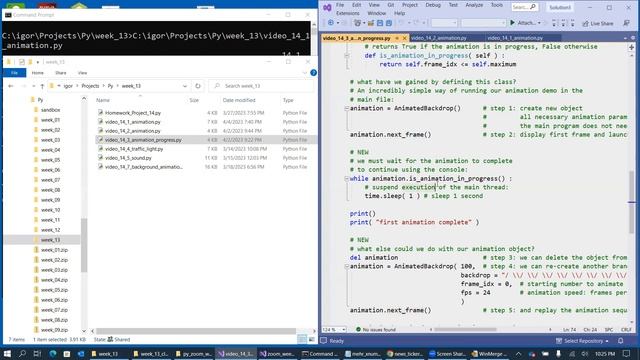
Task: Click the Save icon in Visual Studio toolbar
Action: coord(380,23)
